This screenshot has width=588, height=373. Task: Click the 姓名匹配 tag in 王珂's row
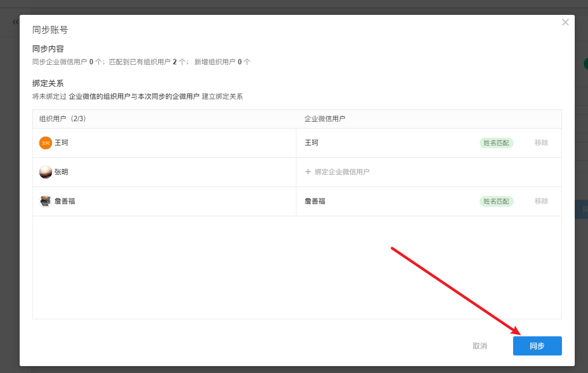tap(496, 143)
